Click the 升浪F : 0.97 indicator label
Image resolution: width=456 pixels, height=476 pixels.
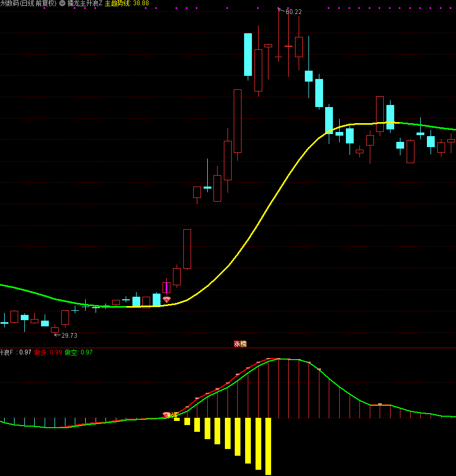(16, 352)
